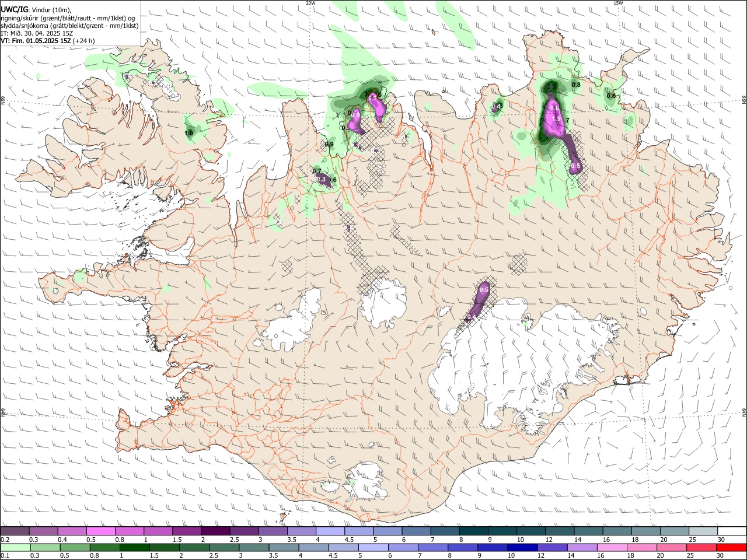Select the '0.7' value on the map
747x560 pixels.
[x=317, y=171]
